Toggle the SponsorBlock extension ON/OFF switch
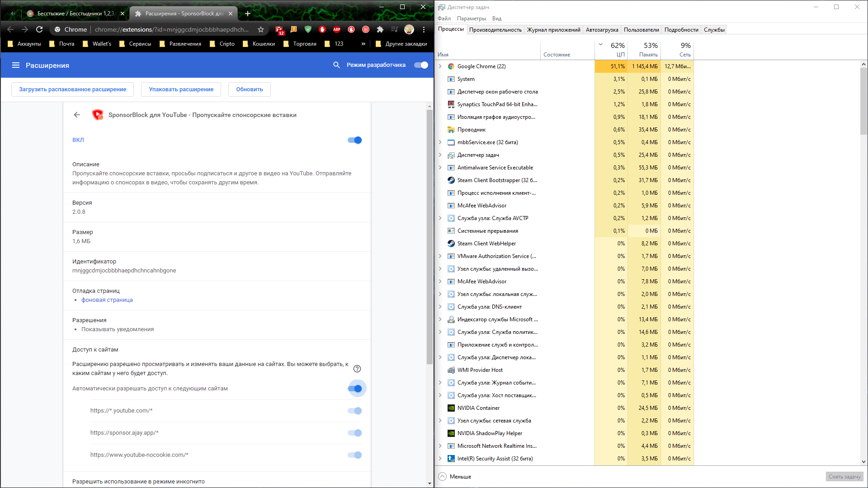 coord(355,140)
